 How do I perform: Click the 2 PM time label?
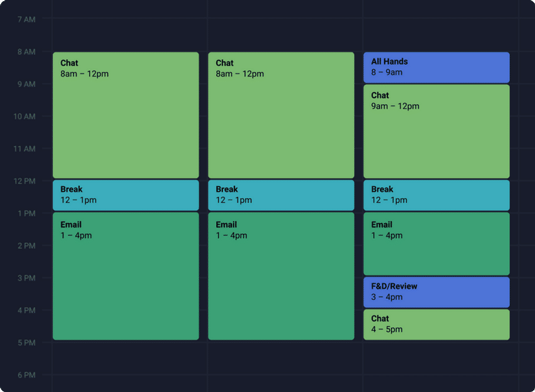[26, 246]
